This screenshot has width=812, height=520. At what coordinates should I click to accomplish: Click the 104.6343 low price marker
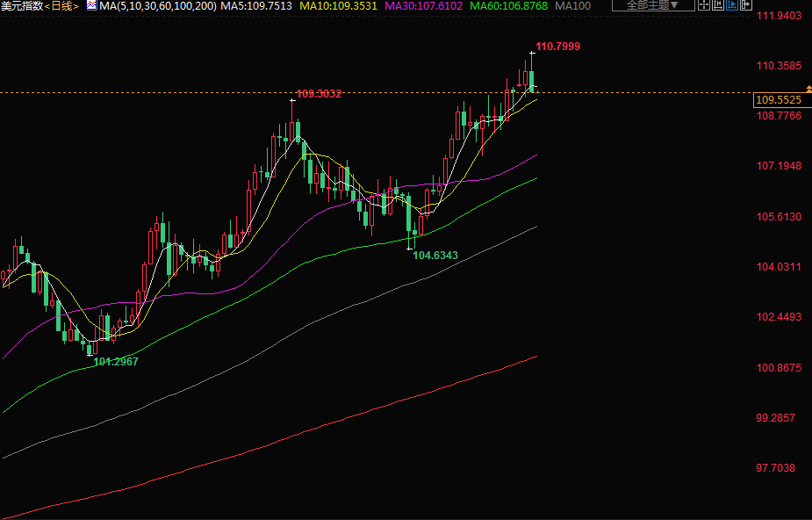(435, 256)
